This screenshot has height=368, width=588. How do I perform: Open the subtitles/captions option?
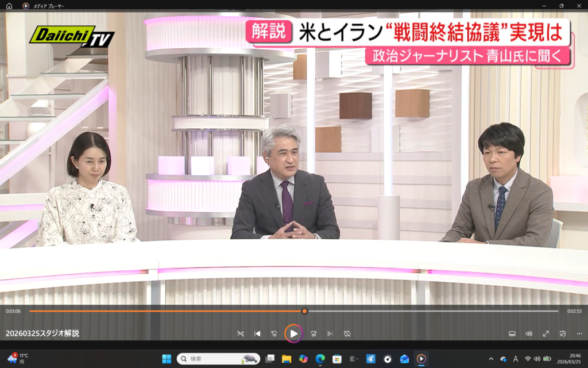point(513,333)
